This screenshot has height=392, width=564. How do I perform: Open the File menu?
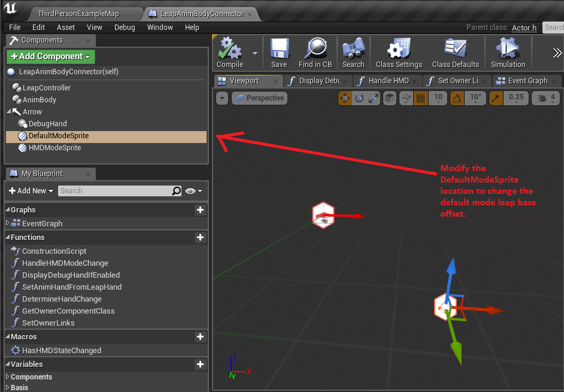[15, 28]
